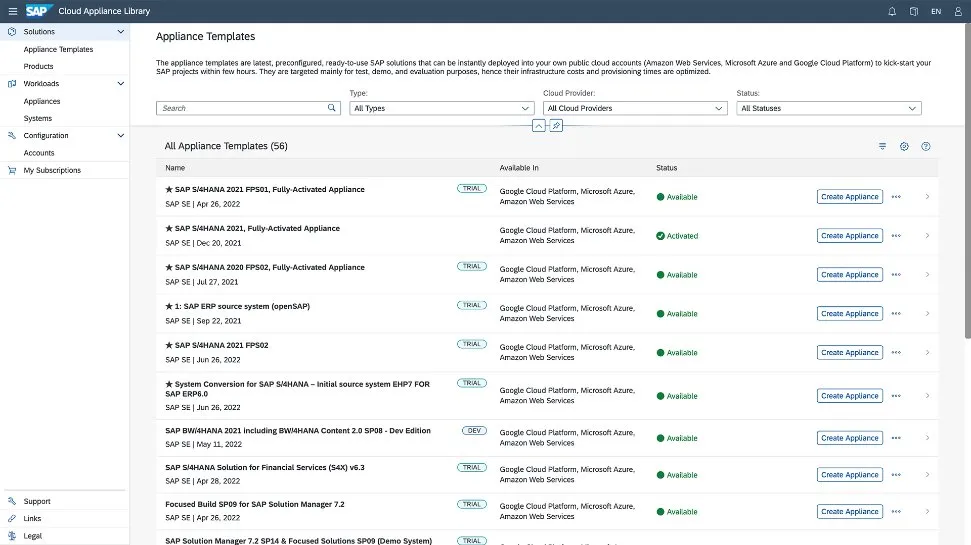Open the Cloud Provider dropdown

tap(634, 108)
